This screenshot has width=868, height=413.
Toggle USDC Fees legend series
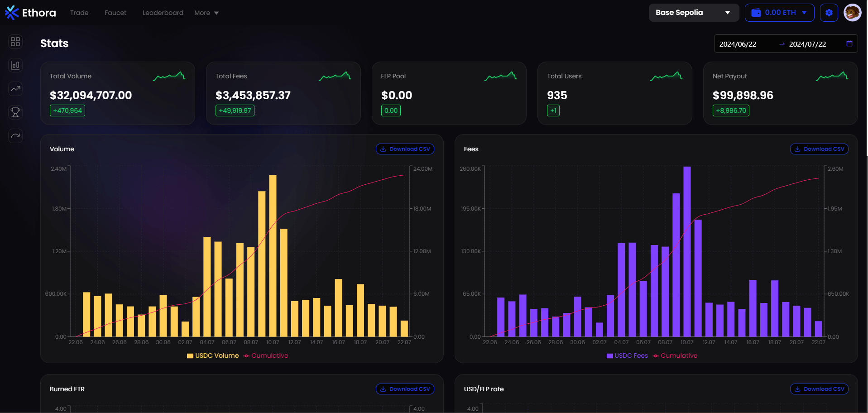pyautogui.click(x=627, y=355)
